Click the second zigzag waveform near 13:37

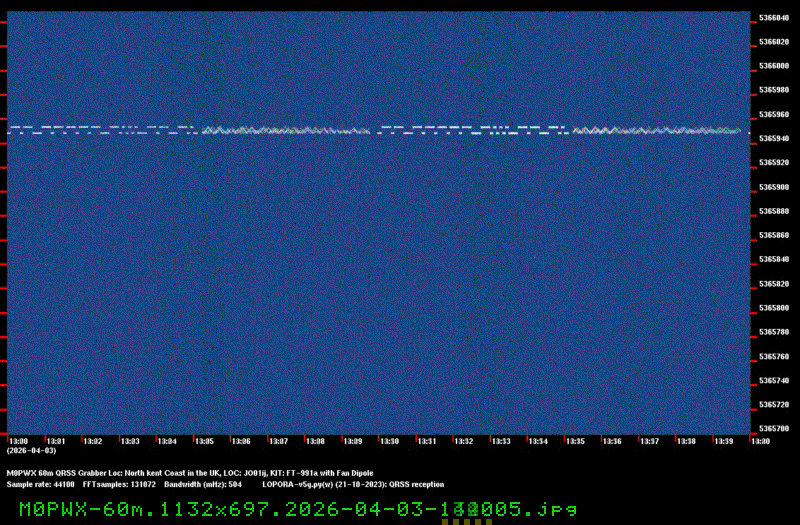650,130
